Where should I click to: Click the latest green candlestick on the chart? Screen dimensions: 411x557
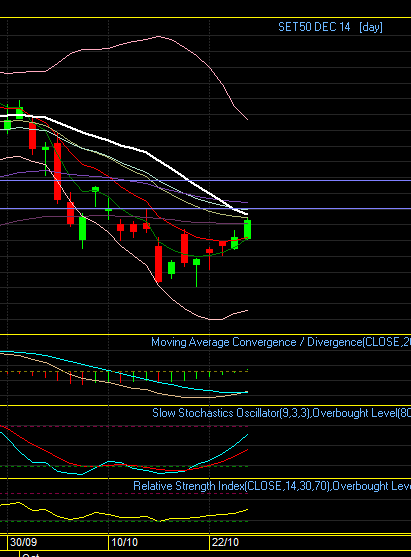click(x=248, y=229)
